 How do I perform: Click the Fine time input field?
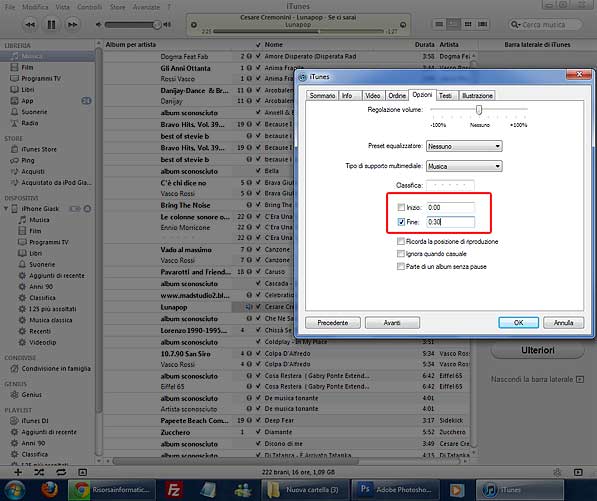450,222
